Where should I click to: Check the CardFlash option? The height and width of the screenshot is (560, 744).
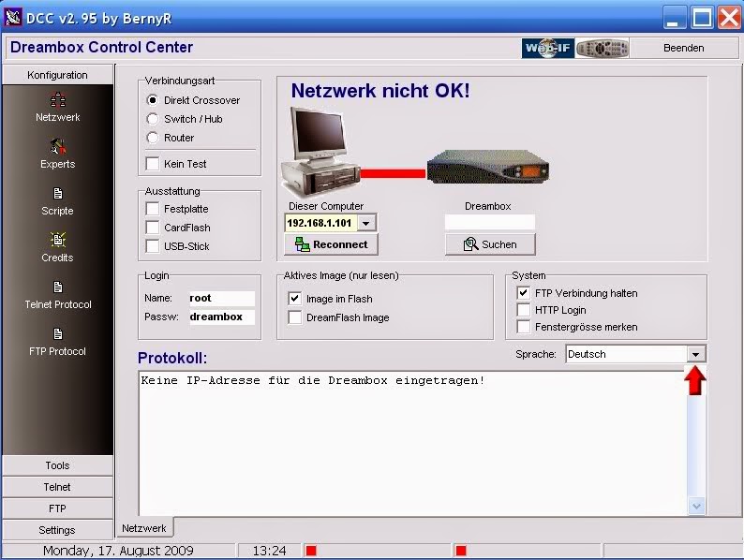pos(153,228)
